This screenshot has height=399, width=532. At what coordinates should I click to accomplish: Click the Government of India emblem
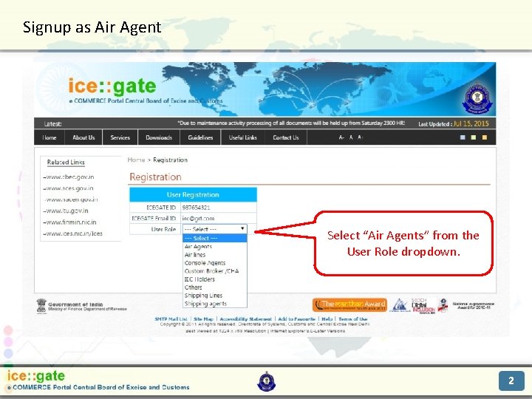click(x=41, y=306)
